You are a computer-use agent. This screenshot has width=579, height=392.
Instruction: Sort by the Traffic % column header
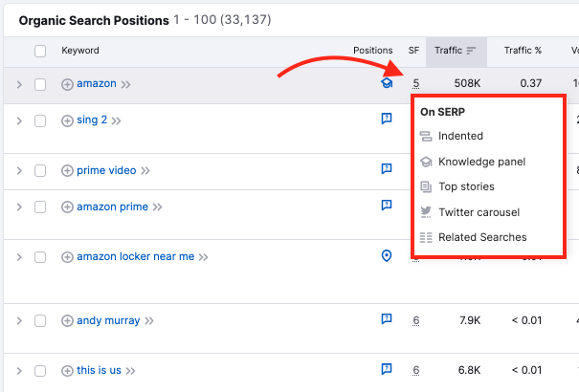[523, 51]
